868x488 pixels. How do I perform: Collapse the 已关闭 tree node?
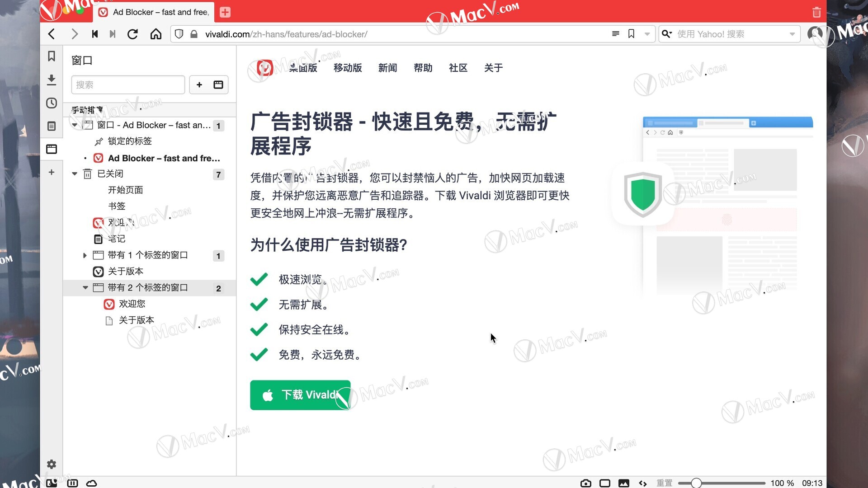75,174
